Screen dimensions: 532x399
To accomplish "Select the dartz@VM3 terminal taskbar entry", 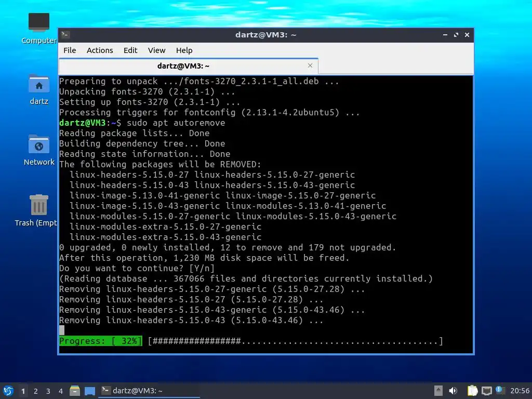I will 149,391.
